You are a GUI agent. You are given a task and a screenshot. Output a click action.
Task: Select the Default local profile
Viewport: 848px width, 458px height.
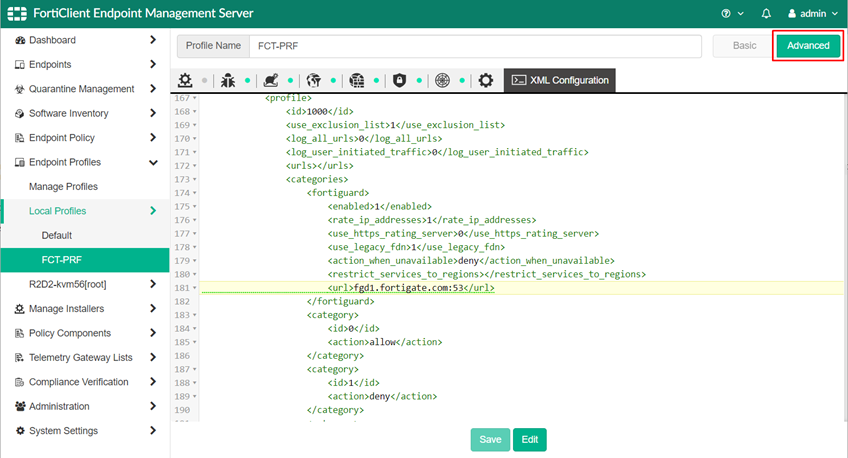point(57,235)
